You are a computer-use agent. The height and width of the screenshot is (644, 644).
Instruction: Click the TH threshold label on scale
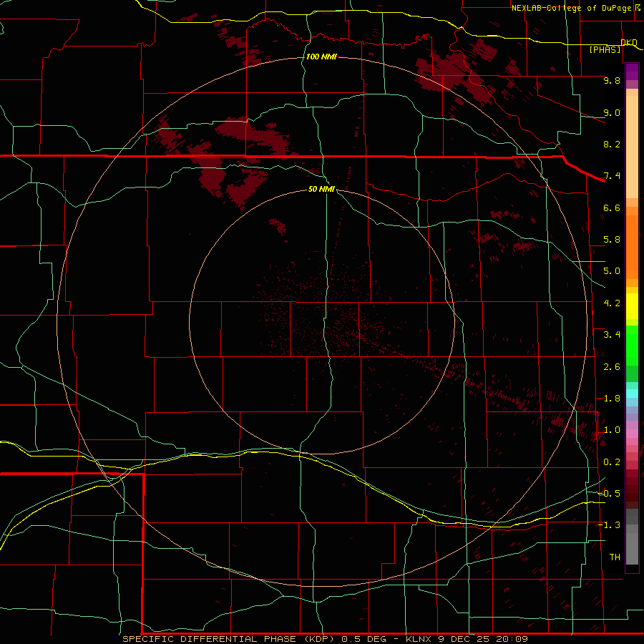(615, 557)
